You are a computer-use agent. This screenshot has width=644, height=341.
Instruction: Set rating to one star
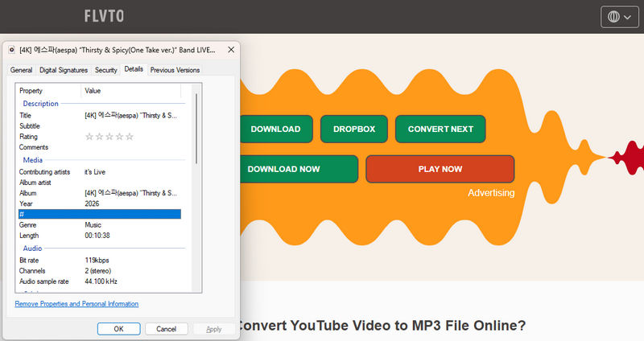(89, 137)
